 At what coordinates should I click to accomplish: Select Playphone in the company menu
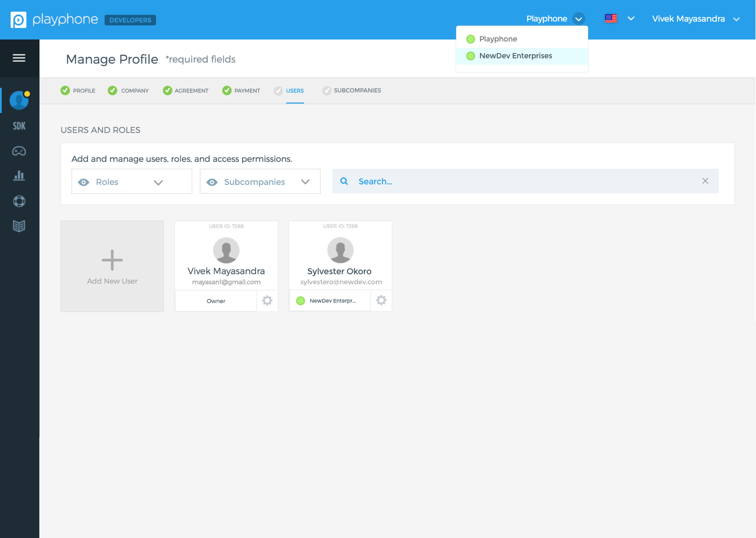point(522,39)
